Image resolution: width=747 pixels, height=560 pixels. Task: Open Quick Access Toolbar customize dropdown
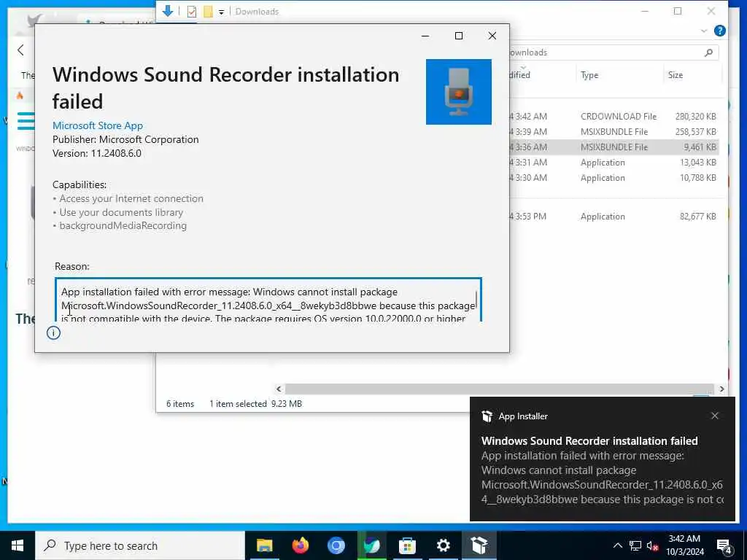click(222, 12)
